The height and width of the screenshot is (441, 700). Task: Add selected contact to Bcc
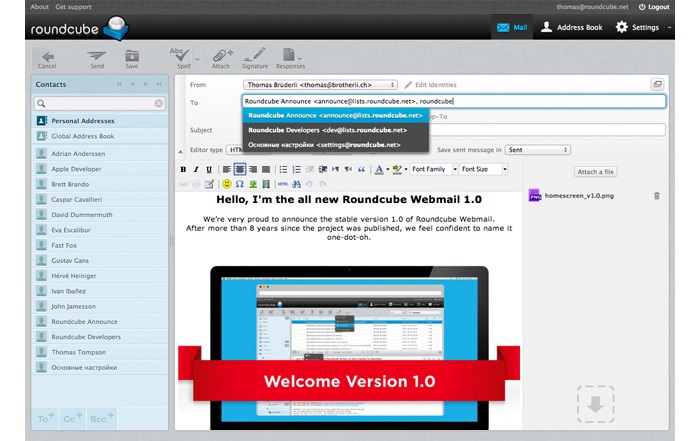coord(102,419)
